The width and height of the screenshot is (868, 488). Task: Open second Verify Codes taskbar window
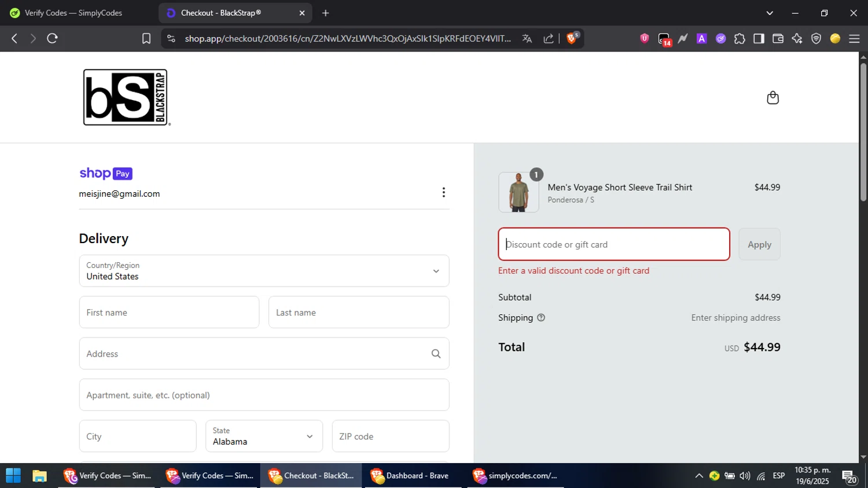point(210,476)
